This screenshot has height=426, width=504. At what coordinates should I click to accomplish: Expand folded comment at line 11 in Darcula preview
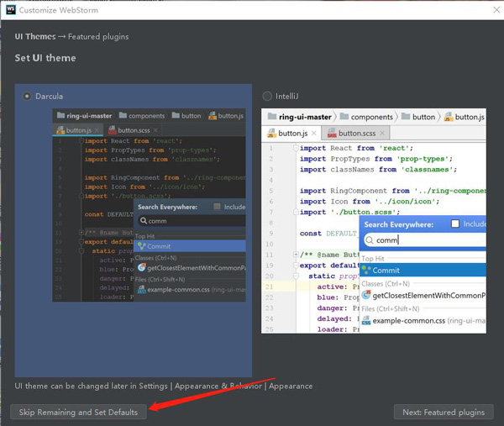click(x=81, y=233)
